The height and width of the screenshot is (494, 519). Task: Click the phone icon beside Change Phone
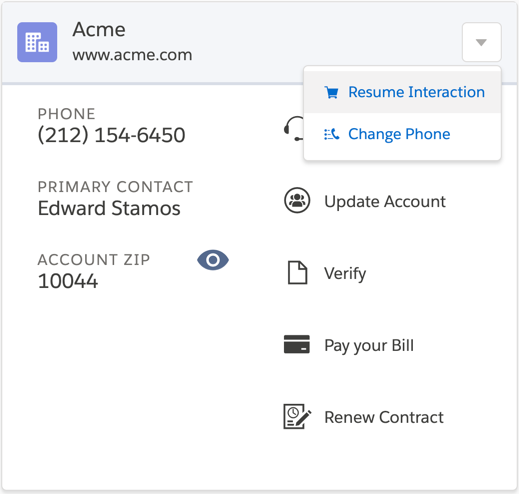point(332,134)
